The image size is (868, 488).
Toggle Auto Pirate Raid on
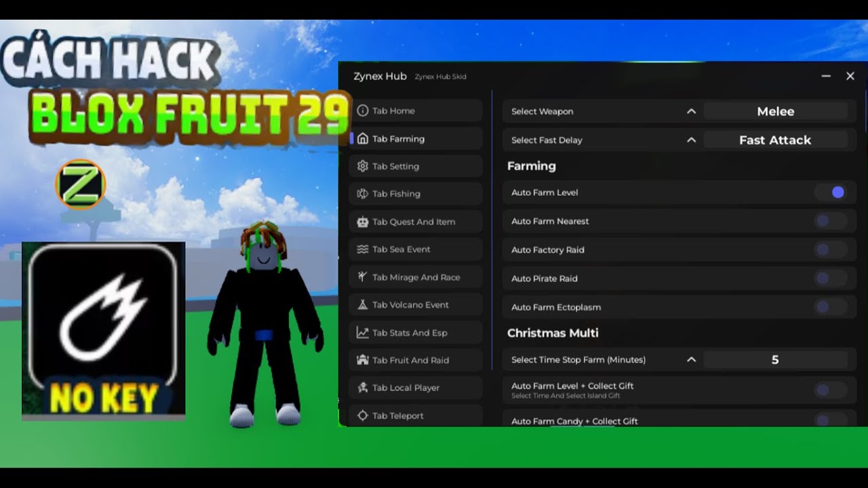click(831, 278)
